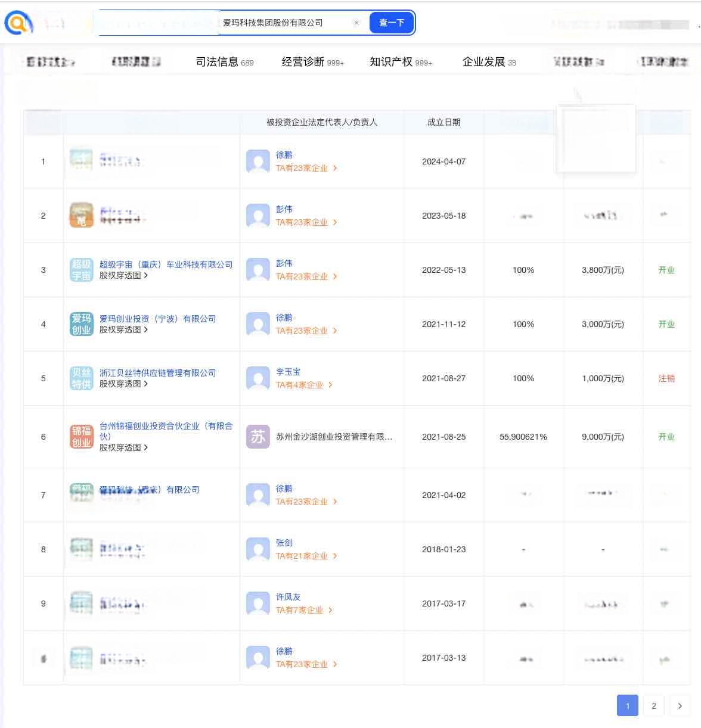Click the name 李玉宝
The width and height of the screenshot is (701, 728).
[x=288, y=372]
